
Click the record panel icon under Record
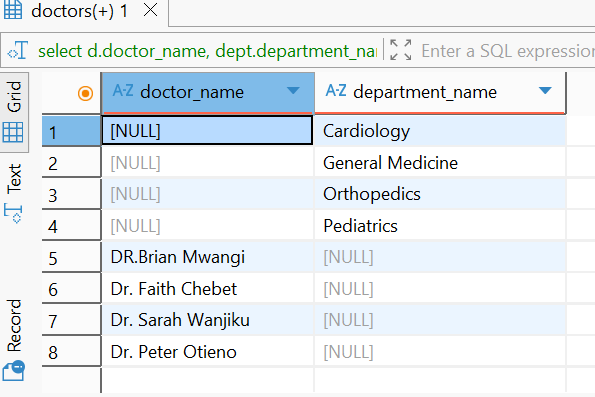coord(14,371)
